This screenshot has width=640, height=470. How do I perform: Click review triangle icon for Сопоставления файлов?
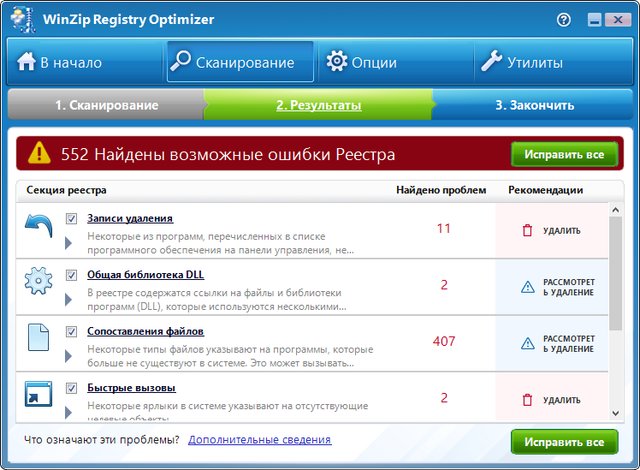pos(527,343)
